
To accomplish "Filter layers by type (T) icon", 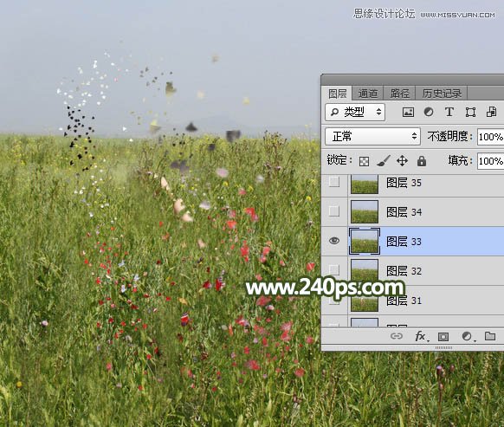I will (449, 112).
